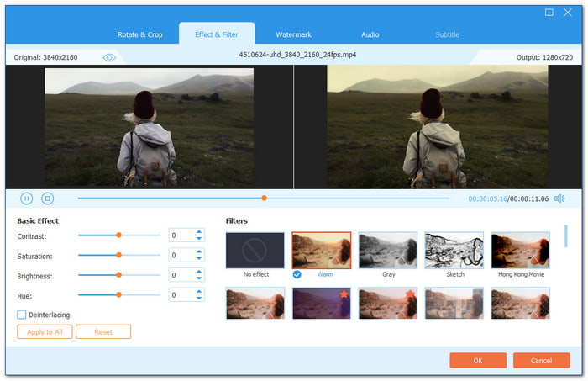This screenshot has height=381, width=588.
Task: Apply the Gray filter
Action: click(388, 251)
